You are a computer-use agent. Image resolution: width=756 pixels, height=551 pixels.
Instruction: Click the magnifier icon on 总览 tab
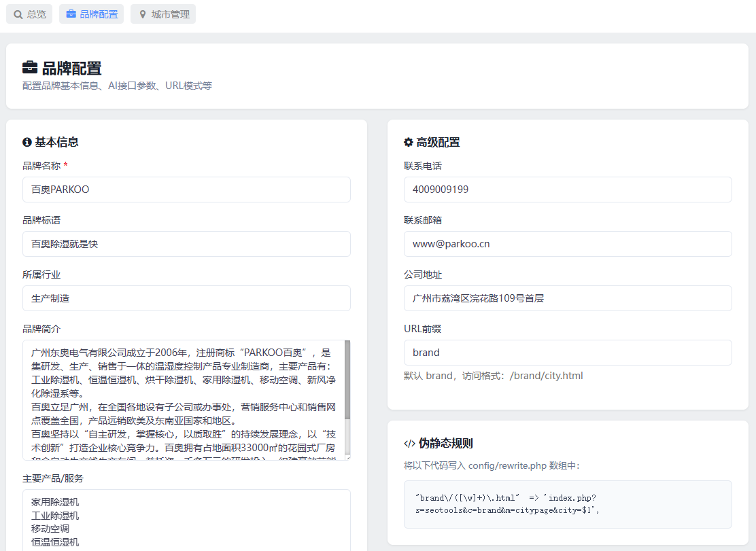point(18,14)
